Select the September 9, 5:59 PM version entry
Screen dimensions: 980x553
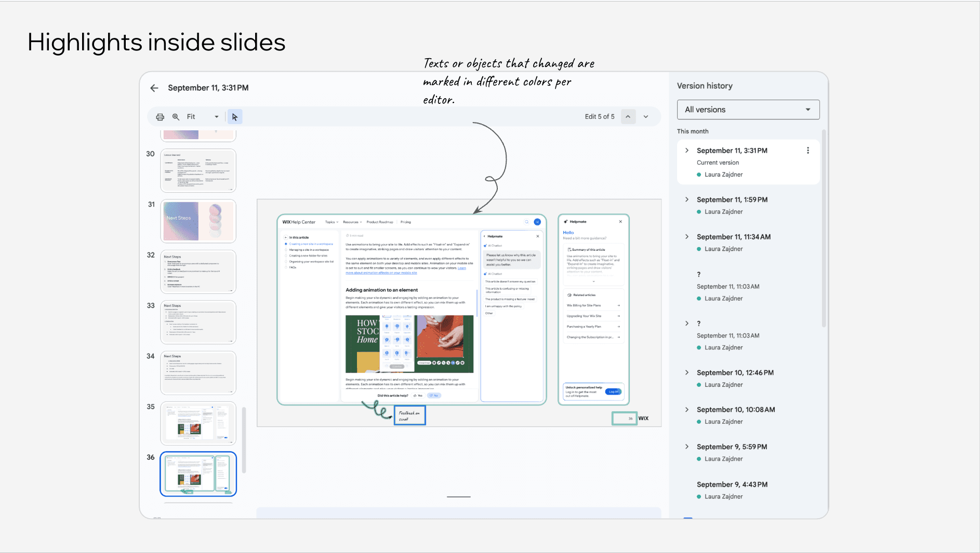coord(748,452)
